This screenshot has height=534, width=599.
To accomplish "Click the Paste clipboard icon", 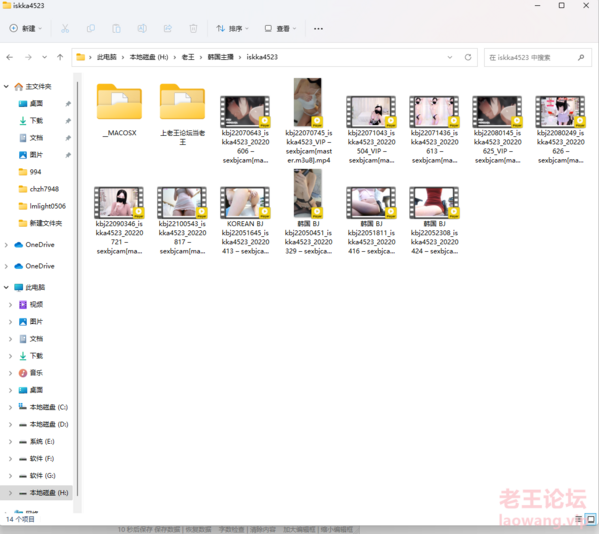I will point(116,29).
